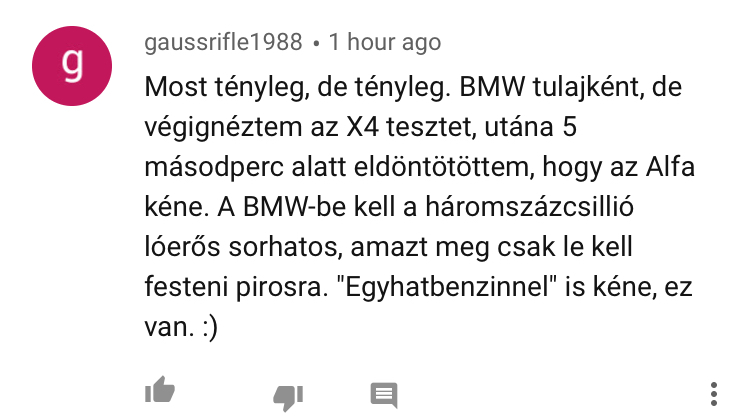750x417 pixels.
Task: Select the comment text starting 'Most tényleg'
Action: (419, 207)
